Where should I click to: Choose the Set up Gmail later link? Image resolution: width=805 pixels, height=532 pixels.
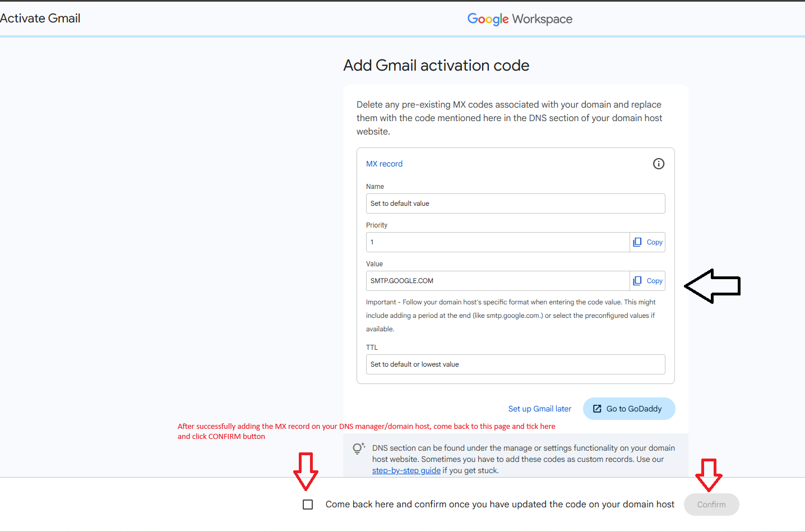coord(539,409)
